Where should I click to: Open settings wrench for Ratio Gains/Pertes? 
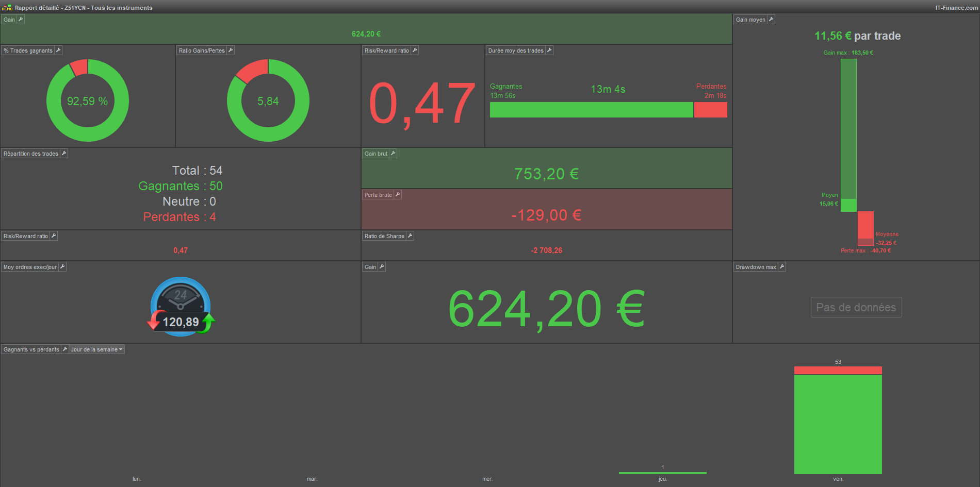click(x=231, y=51)
